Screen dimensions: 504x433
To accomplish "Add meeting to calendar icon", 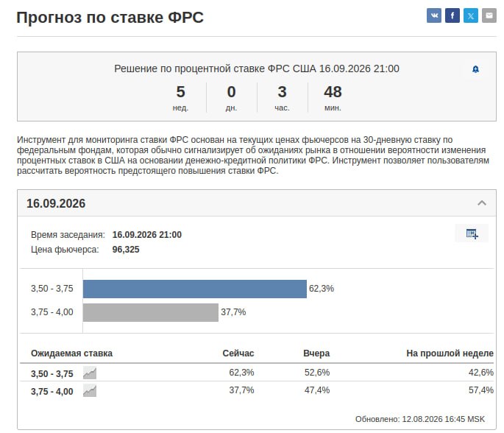I will coord(472,233).
